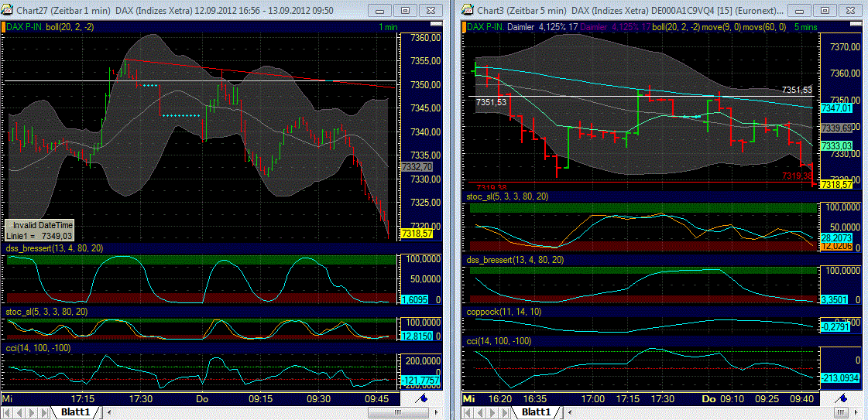Click scrollbar left arrow in Chart3
Viewport: 868px width, 420px height.
tap(571, 412)
